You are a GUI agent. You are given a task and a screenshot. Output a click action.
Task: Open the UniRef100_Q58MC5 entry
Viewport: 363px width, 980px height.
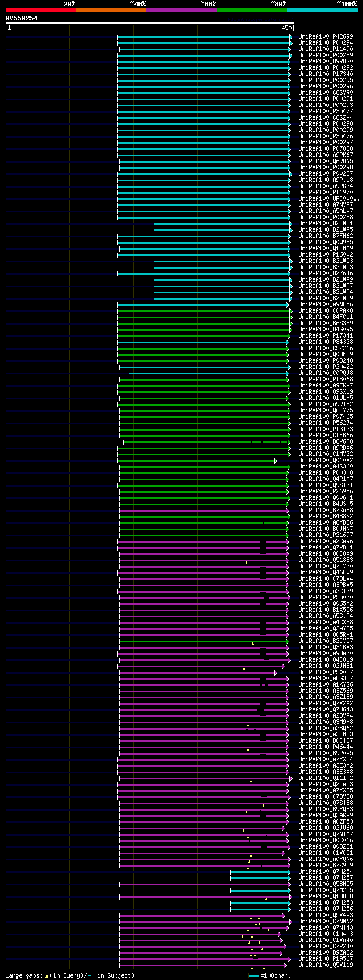pos(326,884)
